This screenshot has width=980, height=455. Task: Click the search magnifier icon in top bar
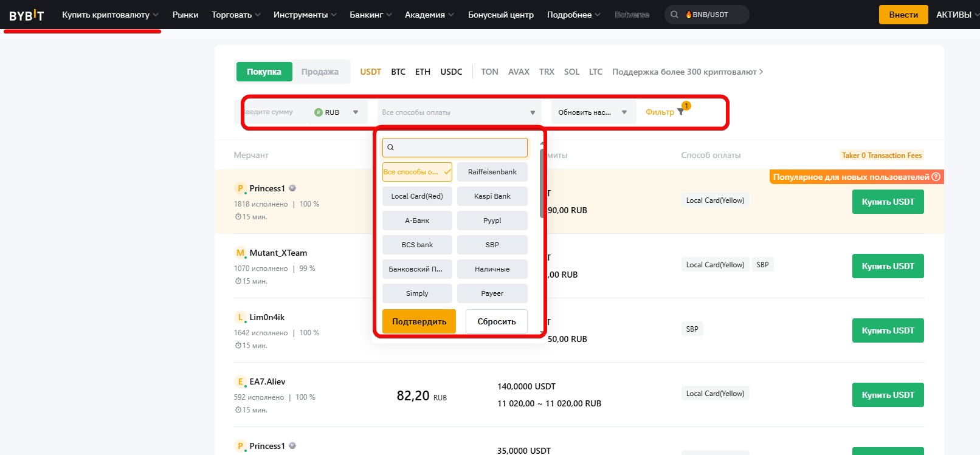click(x=674, y=15)
